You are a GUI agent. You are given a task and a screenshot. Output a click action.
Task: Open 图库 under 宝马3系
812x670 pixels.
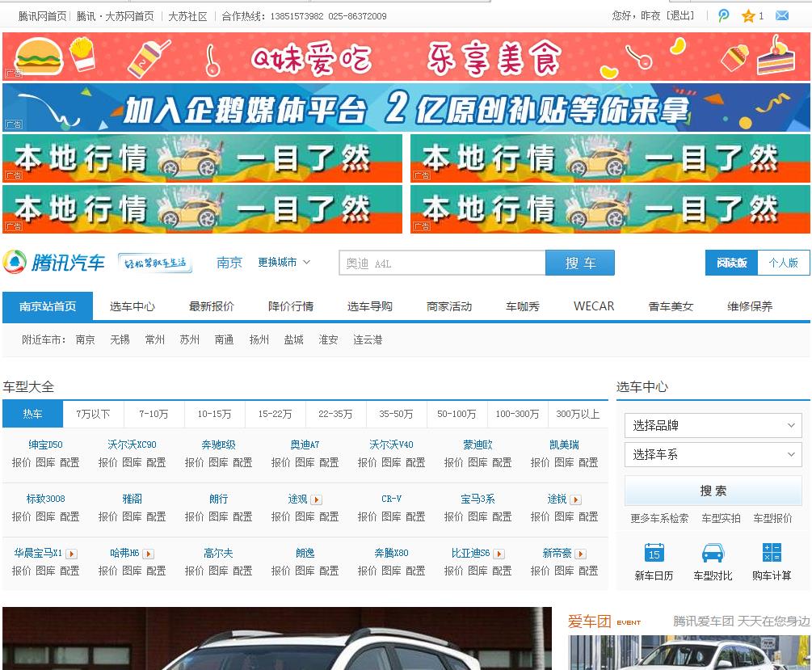tap(478, 516)
